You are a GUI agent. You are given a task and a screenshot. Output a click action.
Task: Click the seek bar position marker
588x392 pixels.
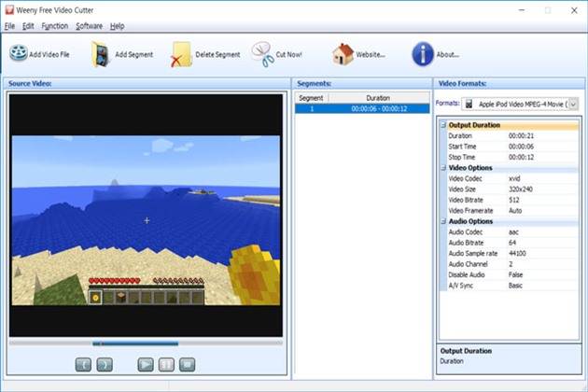(100, 343)
